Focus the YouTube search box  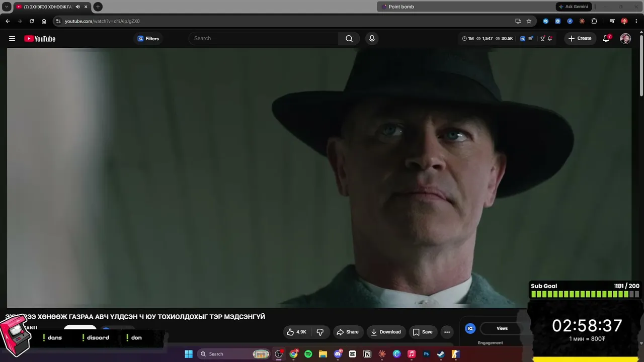click(x=264, y=39)
